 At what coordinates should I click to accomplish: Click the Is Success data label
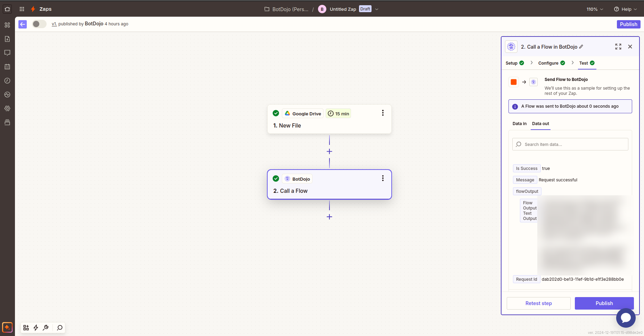[527, 169]
